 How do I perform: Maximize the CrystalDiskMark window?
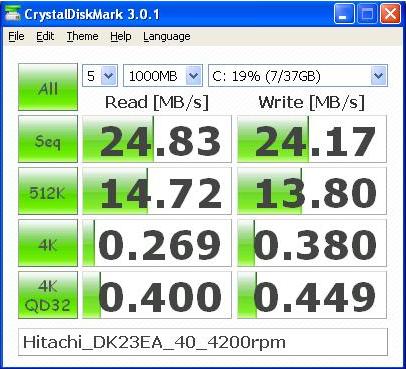coord(367,14)
